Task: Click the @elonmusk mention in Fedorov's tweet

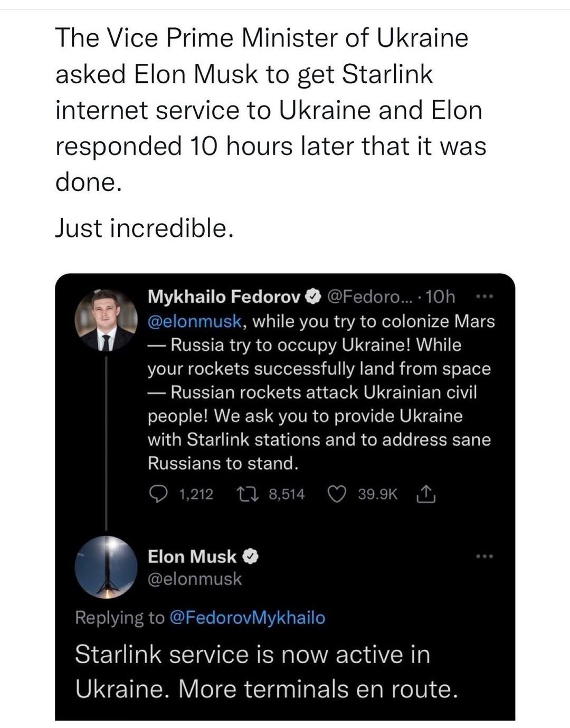Action: 194,321
